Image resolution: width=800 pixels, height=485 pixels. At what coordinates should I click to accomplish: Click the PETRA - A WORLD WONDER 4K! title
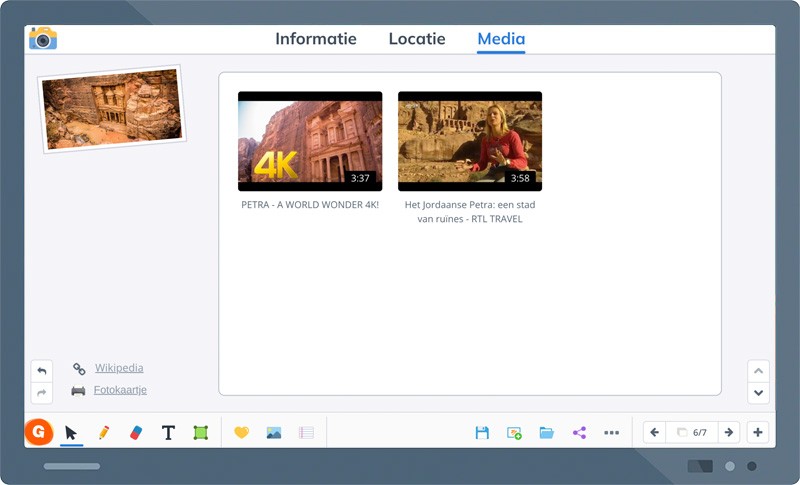(x=310, y=205)
